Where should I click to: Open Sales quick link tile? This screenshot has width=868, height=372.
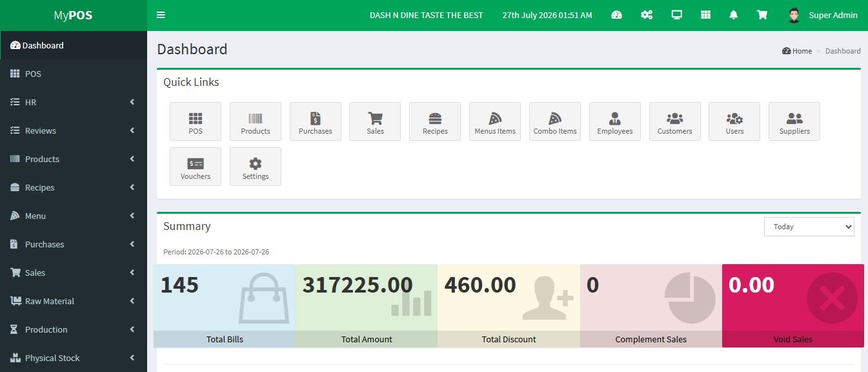tap(375, 121)
